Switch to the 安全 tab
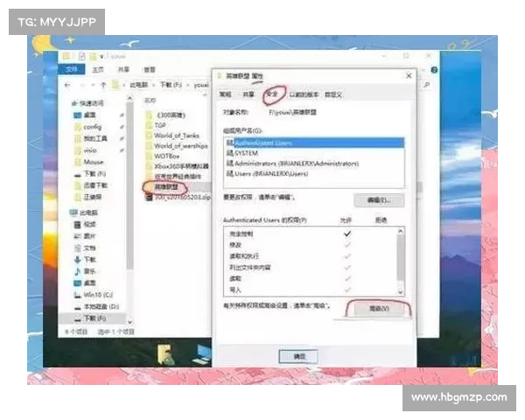This screenshot has height=420, width=525. point(271,93)
